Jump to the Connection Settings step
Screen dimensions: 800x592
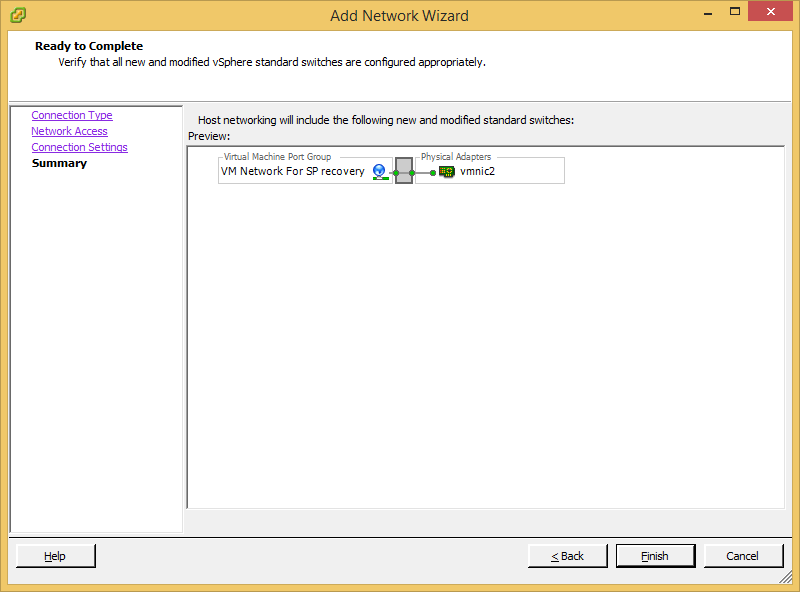click(80, 147)
